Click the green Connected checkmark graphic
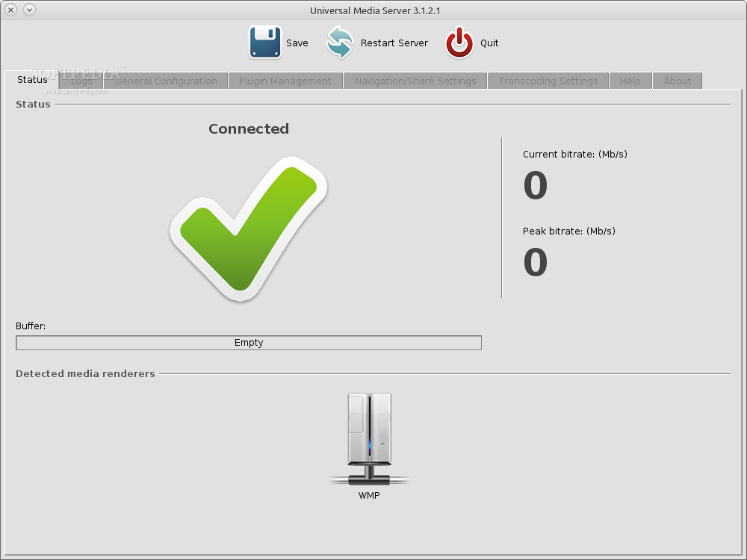The width and height of the screenshot is (747, 560). (248, 228)
